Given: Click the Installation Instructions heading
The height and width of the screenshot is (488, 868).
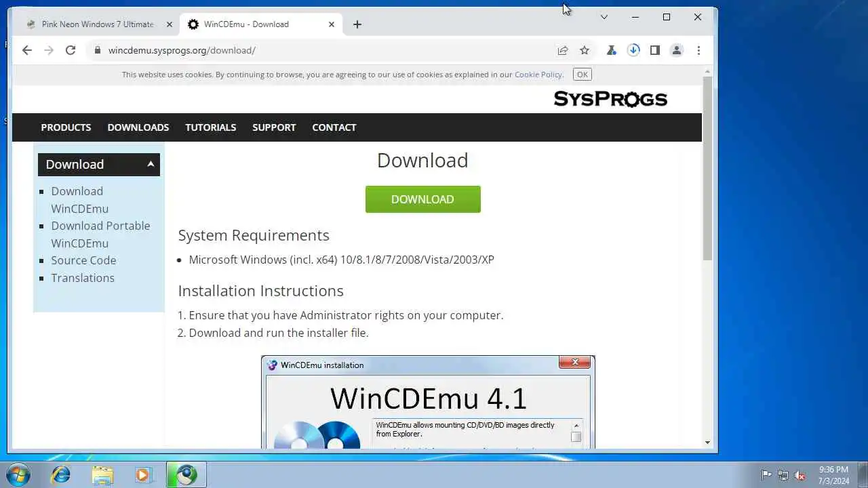Looking at the screenshot, I should [x=260, y=291].
